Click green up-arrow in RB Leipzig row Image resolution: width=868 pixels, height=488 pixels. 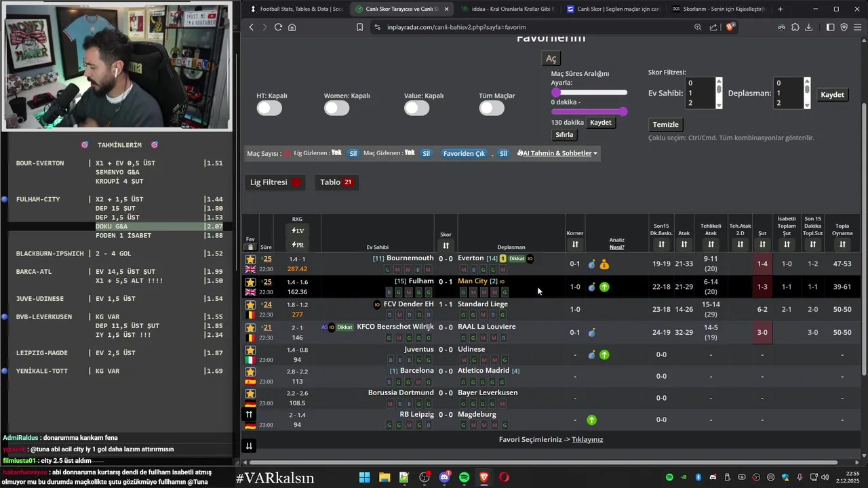click(591, 420)
